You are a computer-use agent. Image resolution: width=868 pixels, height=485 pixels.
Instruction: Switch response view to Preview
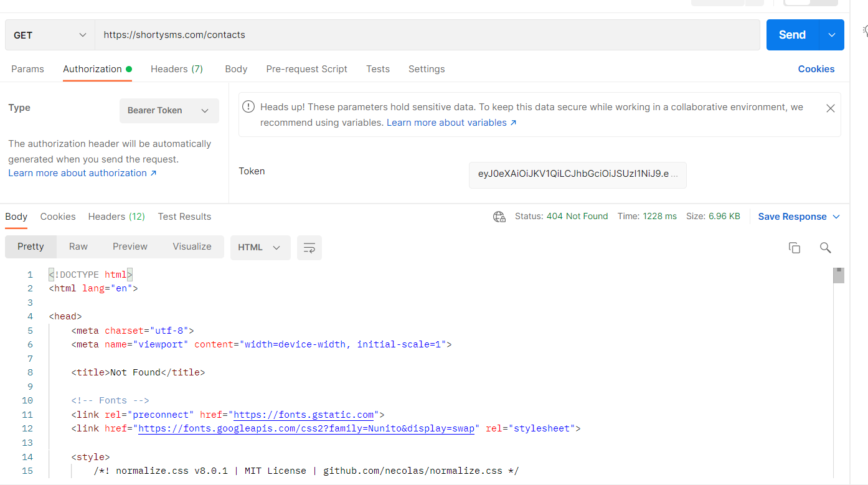click(130, 247)
